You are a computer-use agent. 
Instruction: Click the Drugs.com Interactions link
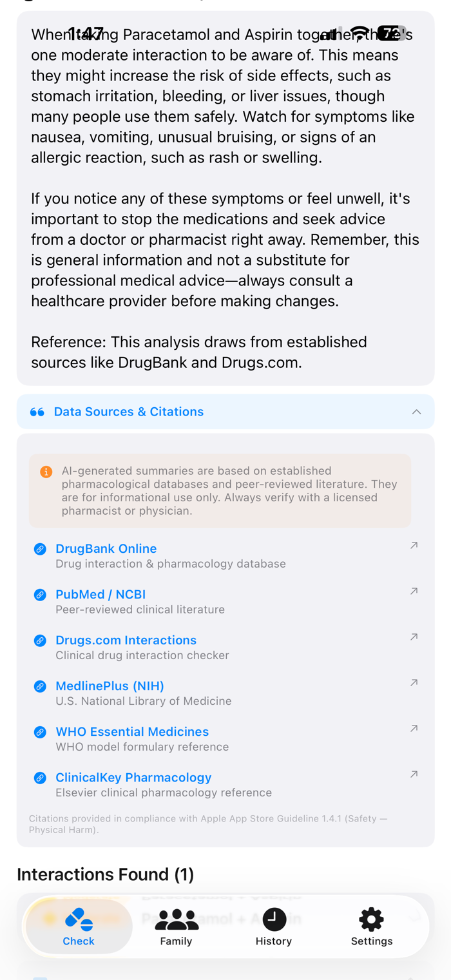click(x=126, y=640)
